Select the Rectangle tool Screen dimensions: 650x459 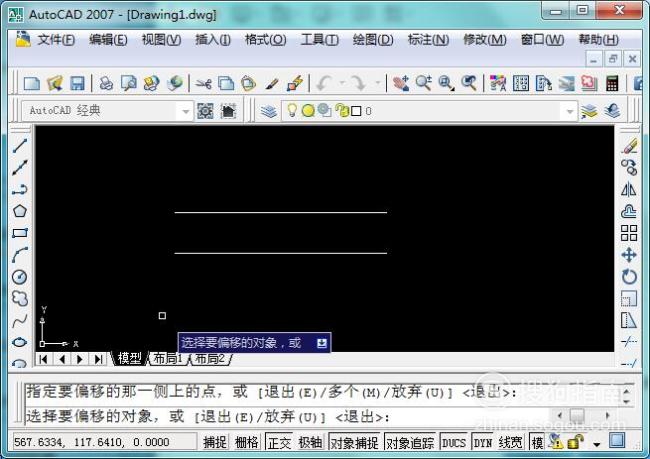[x=20, y=233]
